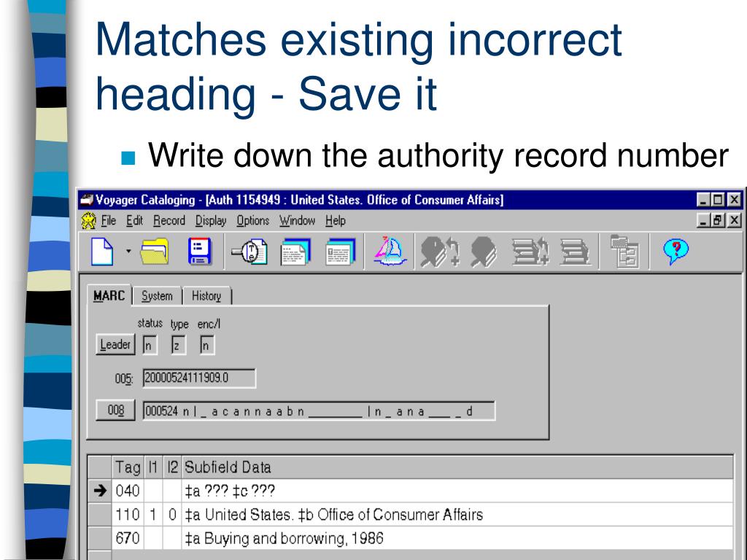Click United States Office of Consumer Affairs subfield
Viewport: 747px width, 560px height.
pos(457,514)
